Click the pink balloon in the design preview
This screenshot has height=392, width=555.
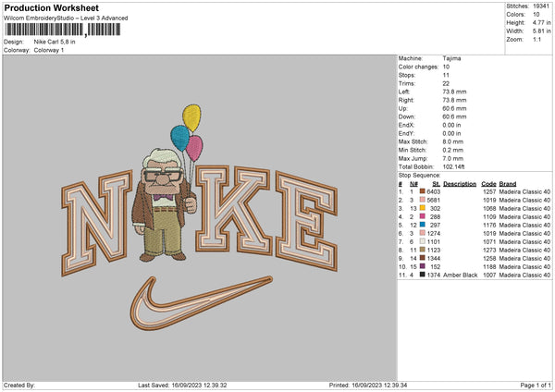[x=194, y=148]
